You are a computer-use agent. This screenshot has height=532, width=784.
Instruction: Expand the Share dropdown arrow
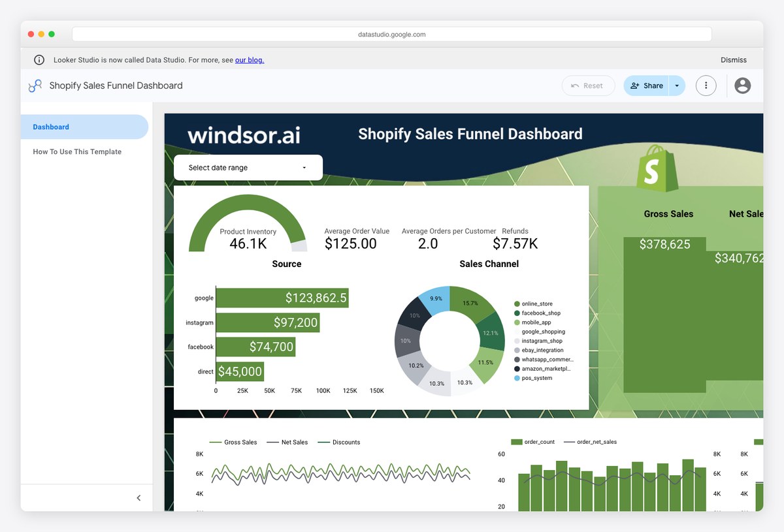(x=677, y=86)
